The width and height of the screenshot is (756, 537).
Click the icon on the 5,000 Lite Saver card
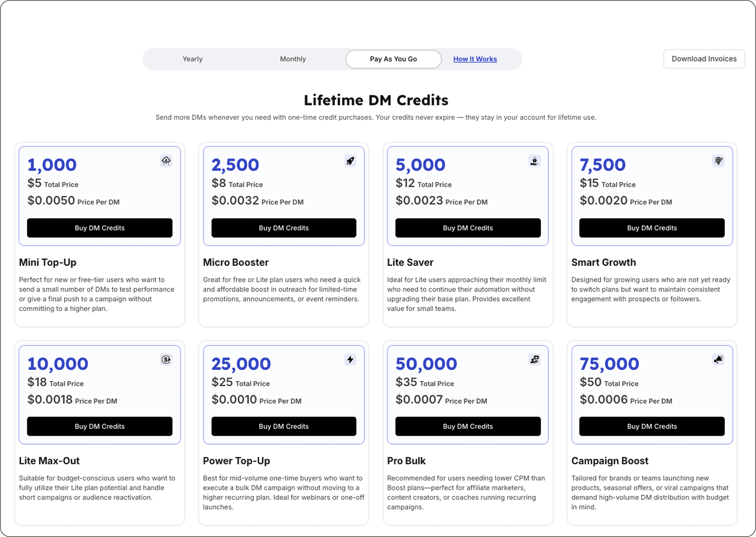point(534,161)
